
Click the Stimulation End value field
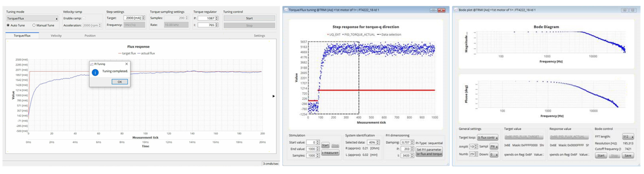pos(313,149)
